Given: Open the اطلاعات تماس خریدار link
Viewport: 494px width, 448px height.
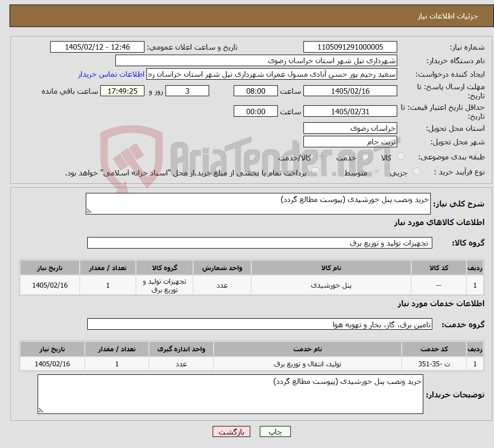Looking at the screenshot, I should (x=111, y=74).
